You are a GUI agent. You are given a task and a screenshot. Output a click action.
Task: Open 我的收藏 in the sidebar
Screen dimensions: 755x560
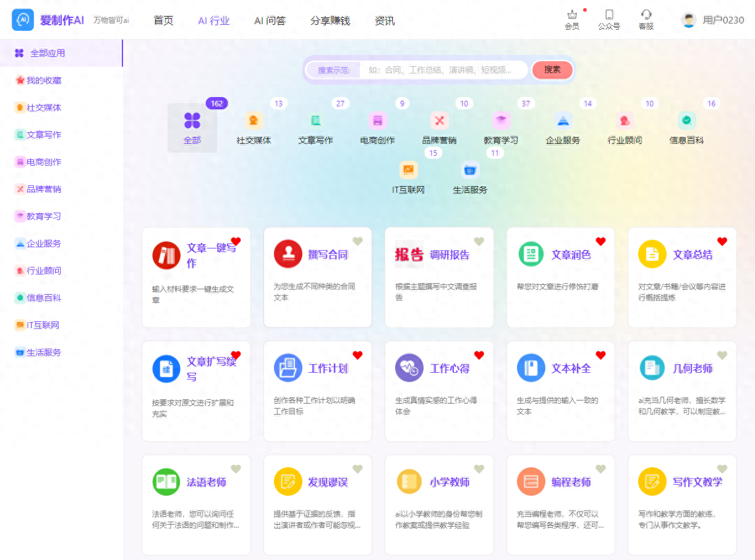click(44, 80)
